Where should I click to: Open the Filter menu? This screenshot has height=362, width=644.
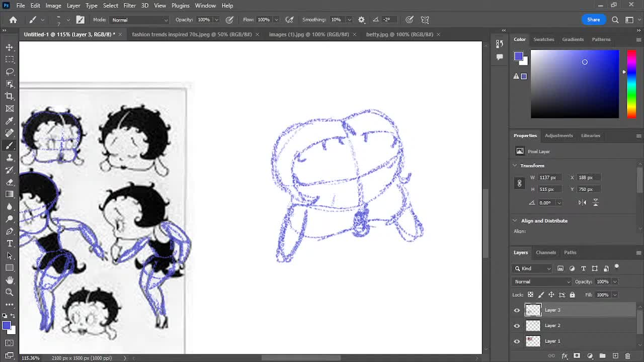pos(129,6)
